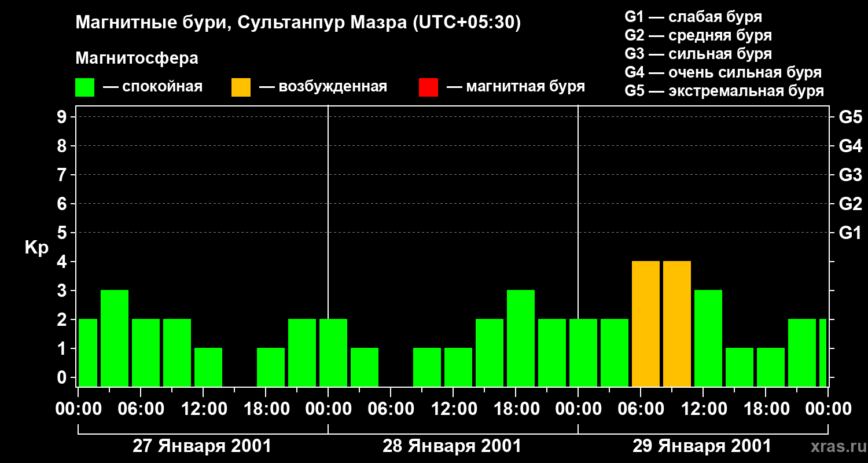Click the Kp 1 bar after 12:00 on 27 January
The width and height of the screenshot is (868, 463).
click(x=208, y=367)
